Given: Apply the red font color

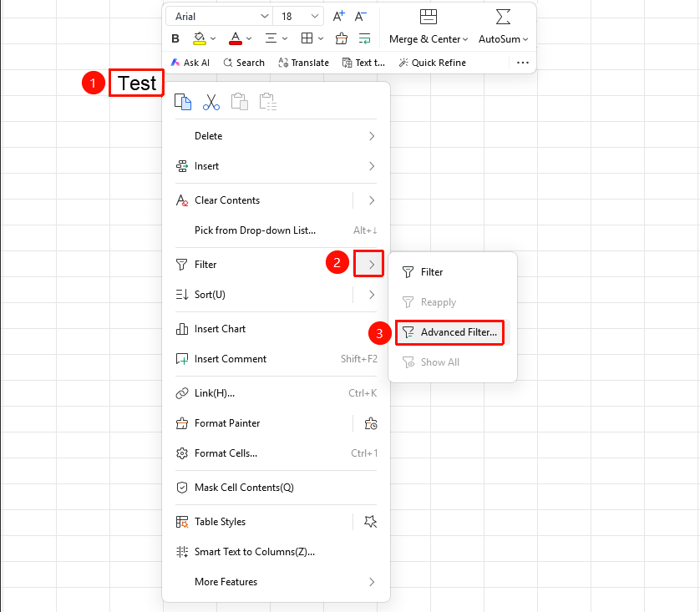Looking at the screenshot, I should pyautogui.click(x=236, y=38).
